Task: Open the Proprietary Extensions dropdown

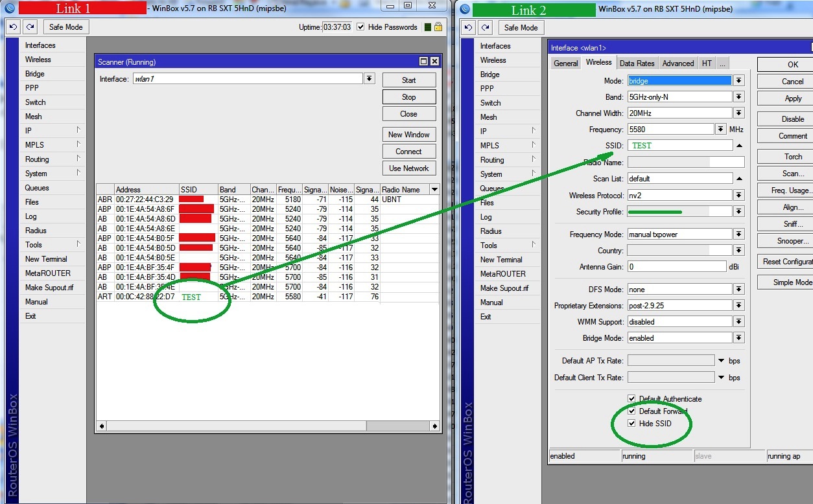Action: [739, 306]
